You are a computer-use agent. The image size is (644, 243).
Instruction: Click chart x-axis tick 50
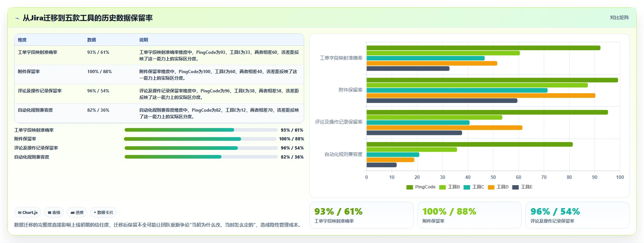[x=493, y=177]
